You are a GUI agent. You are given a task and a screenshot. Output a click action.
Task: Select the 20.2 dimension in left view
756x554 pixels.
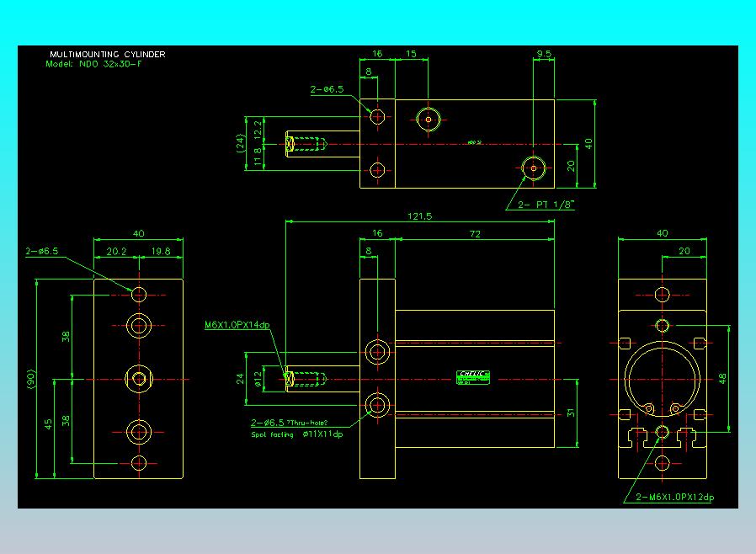coord(117,251)
